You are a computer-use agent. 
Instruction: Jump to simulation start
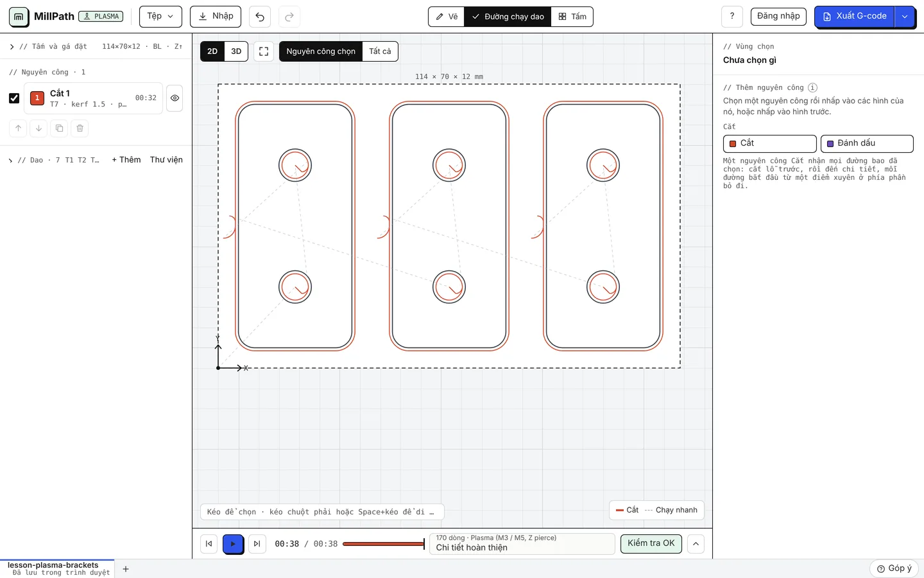click(x=209, y=544)
